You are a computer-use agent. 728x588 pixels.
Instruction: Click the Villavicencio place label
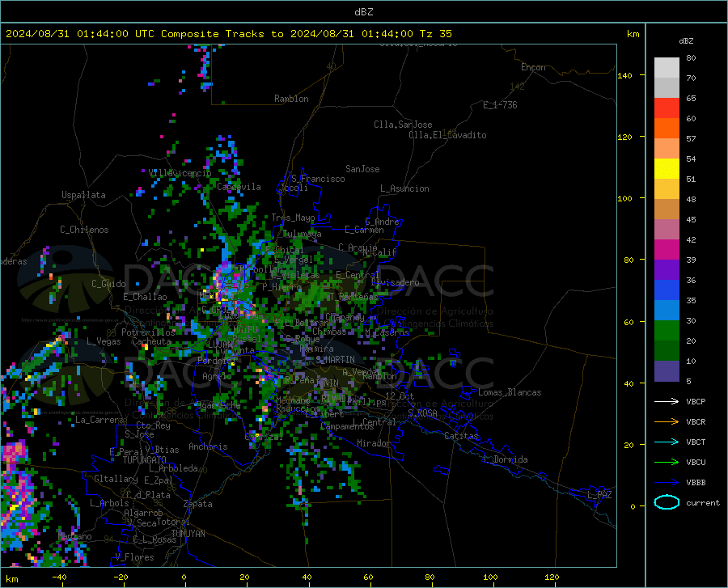click(180, 173)
